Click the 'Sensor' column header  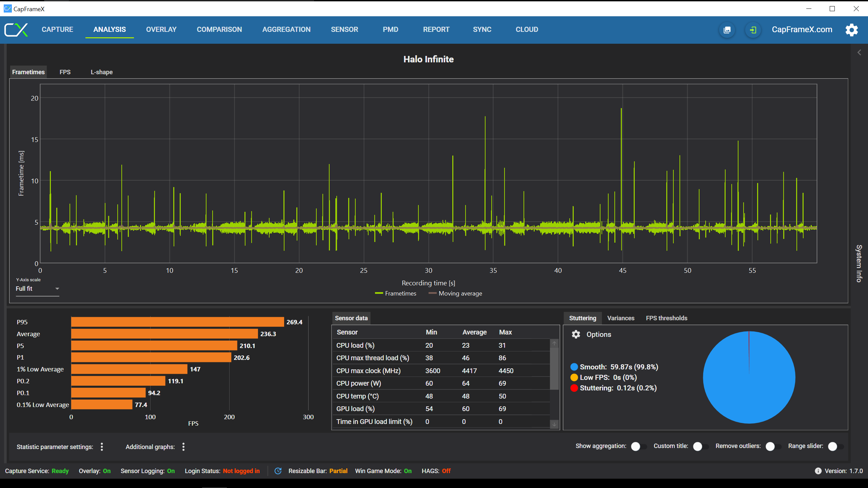point(347,332)
